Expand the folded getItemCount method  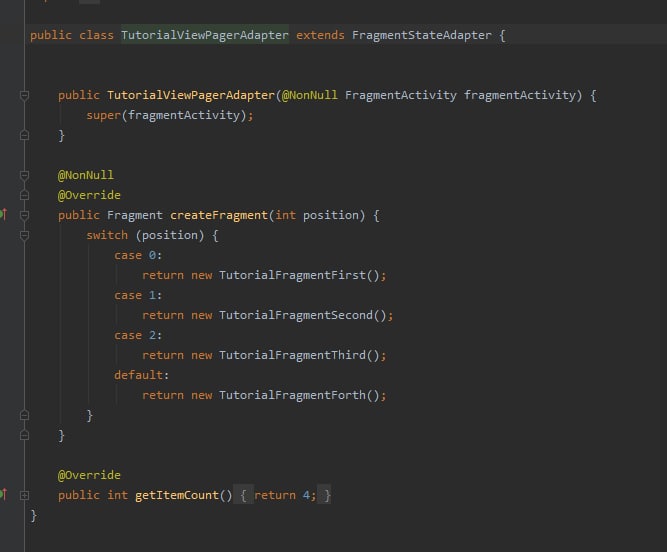click(x=24, y=495)
